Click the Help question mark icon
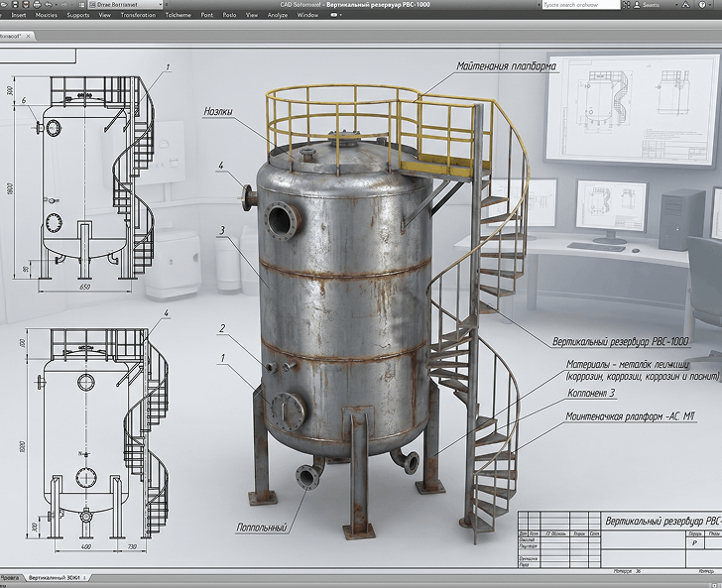The width and height of the screenshot is (722, 588). pyautogui.click(x=702, y=5)
